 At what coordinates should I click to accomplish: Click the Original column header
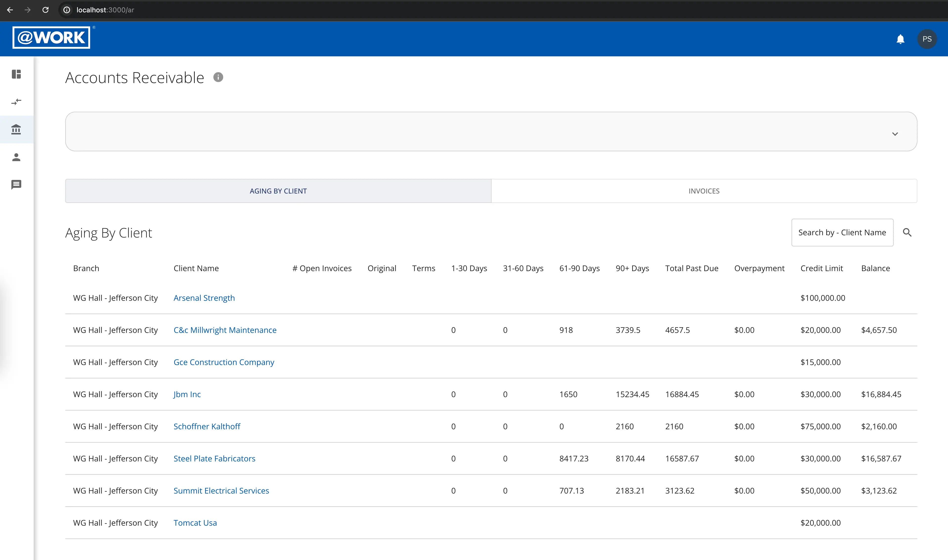pos(382,268)
